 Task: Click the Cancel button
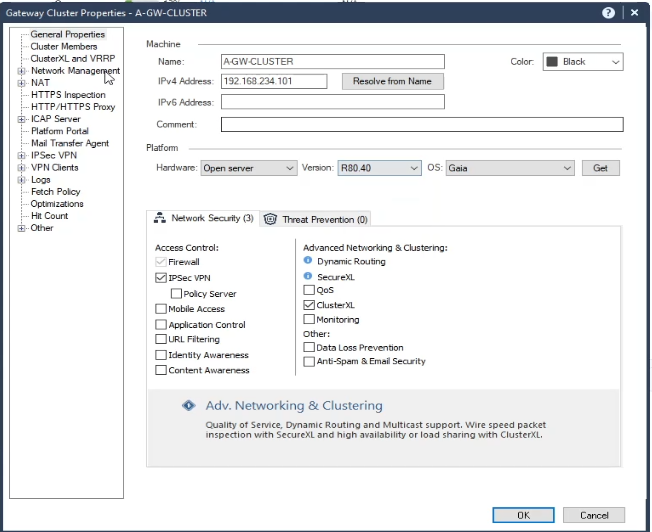[x=594, y=515]
